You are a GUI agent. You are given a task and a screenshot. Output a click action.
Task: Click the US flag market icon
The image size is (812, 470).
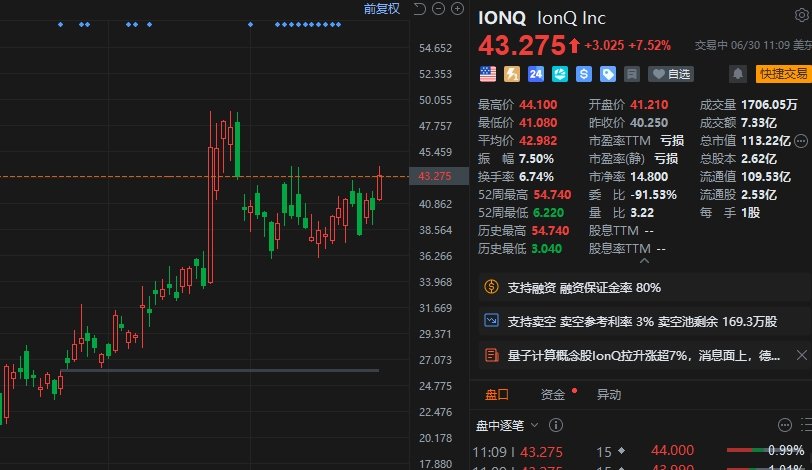488,74
